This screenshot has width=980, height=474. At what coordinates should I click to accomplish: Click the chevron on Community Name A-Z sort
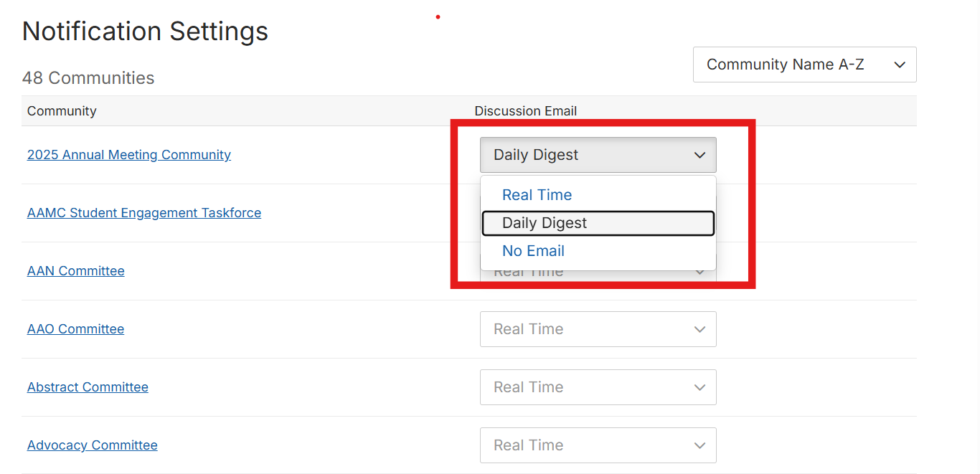pyautogui.click(x=900, y=65)
